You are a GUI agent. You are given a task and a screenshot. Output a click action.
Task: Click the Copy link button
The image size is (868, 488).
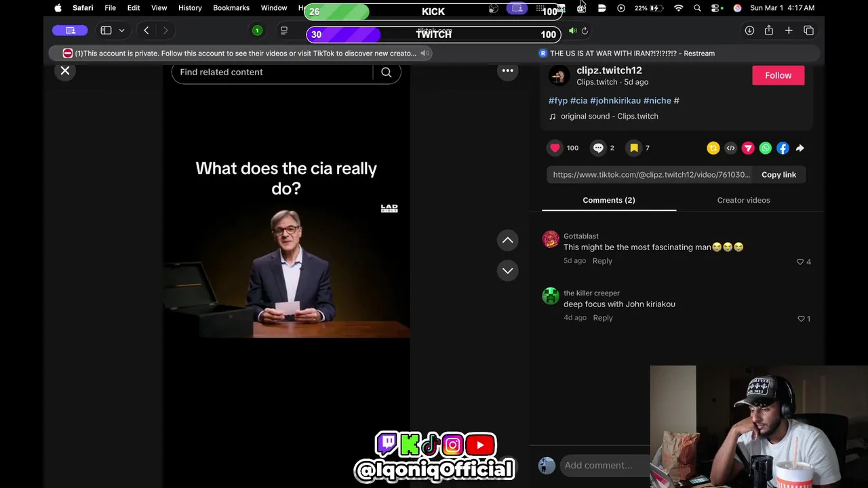click(778, 175)
